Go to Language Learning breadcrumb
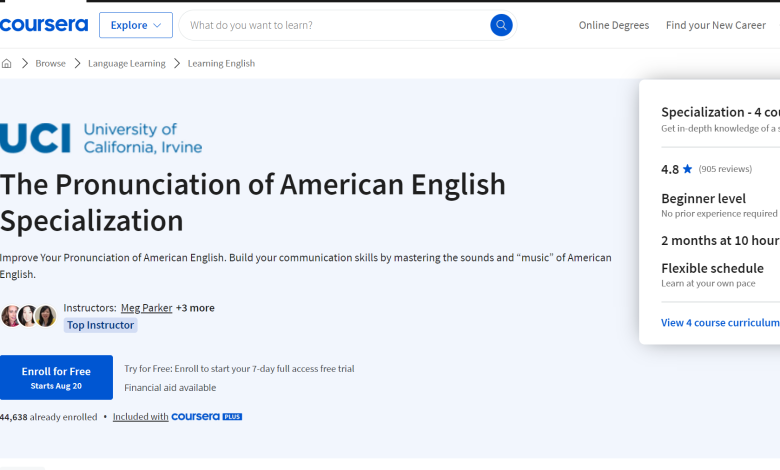780x470 pixels. click(126, 63)
